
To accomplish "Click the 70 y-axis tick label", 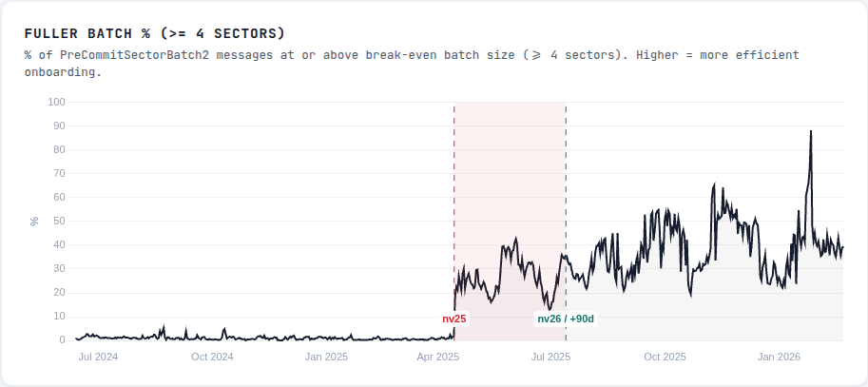I will pos(59,173).
